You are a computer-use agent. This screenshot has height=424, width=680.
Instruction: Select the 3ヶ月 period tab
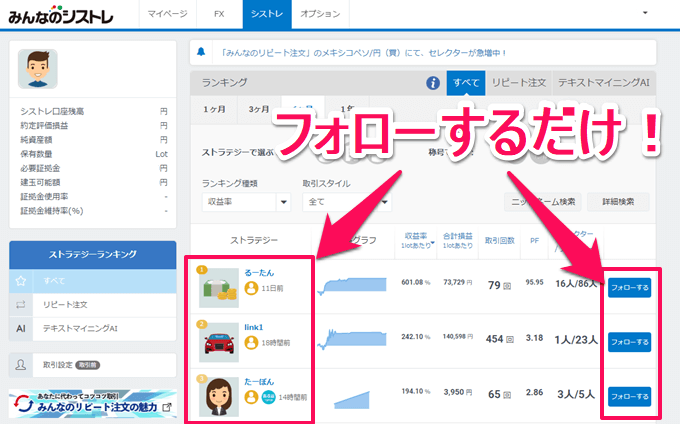pyautogui.click(x=259, y=110)
